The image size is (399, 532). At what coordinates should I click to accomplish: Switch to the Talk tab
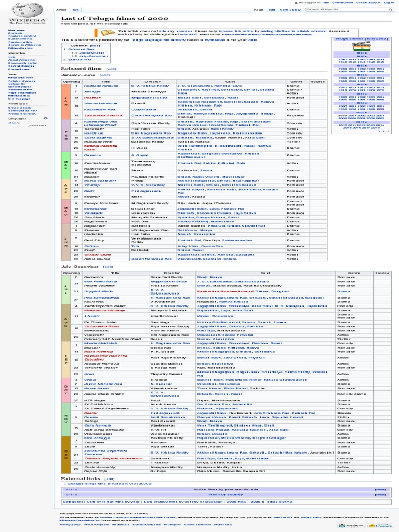(75, 10)
